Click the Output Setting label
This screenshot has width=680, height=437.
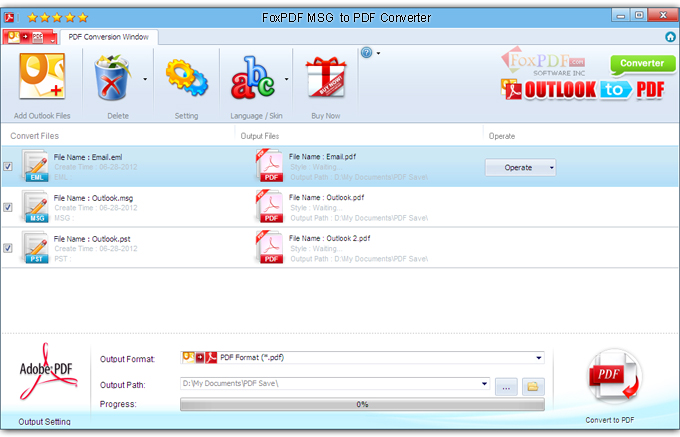pos(44,421)
